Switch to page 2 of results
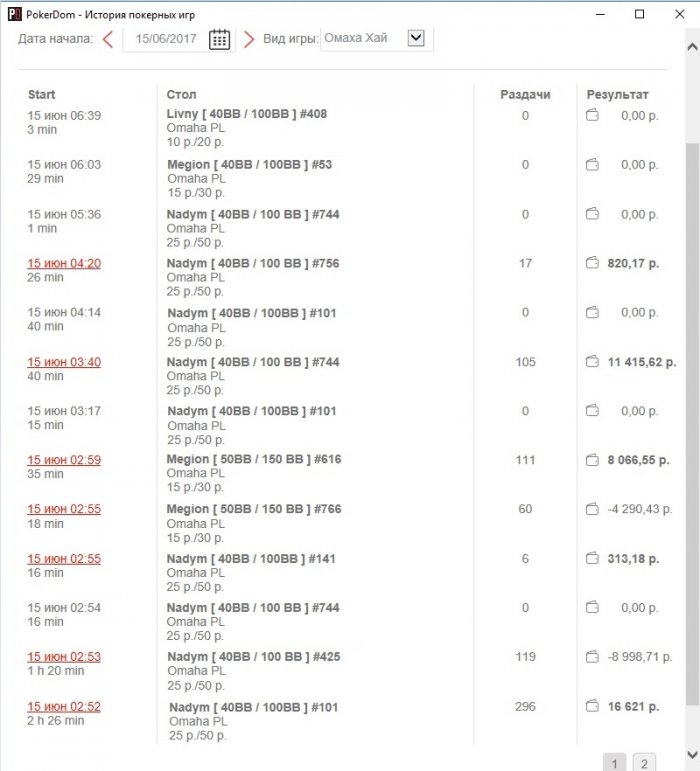The height and width of the screenshot is (771, 700). point(644,763)
